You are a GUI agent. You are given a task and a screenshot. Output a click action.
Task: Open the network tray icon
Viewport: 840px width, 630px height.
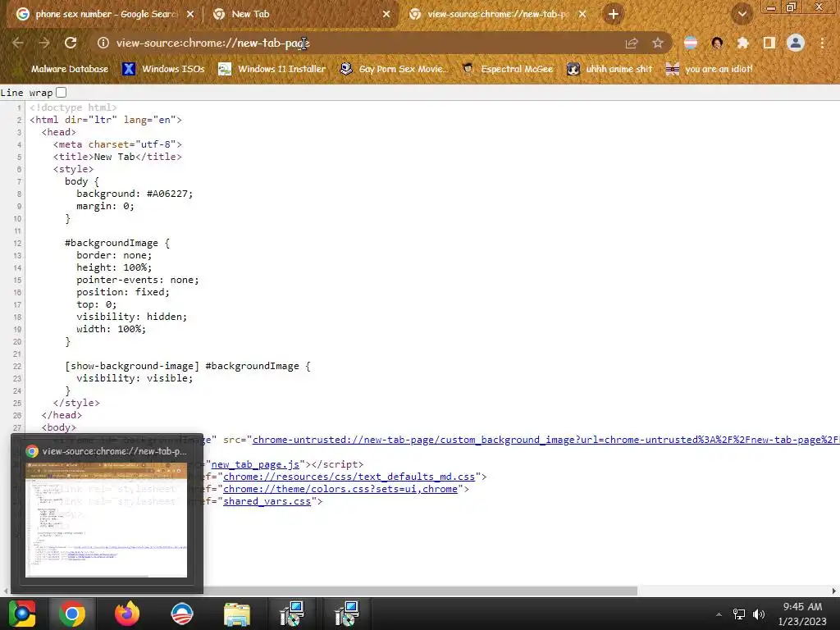tap(739, 614)
